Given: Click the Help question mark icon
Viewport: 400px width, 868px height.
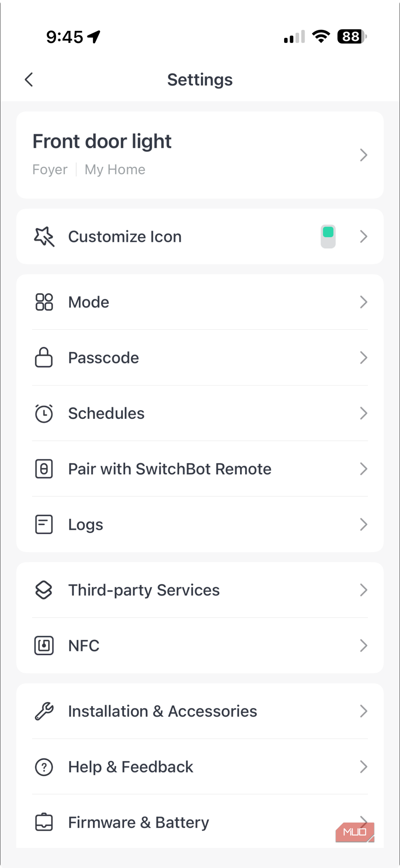Looking at the screenshot, I should point(44,767).
